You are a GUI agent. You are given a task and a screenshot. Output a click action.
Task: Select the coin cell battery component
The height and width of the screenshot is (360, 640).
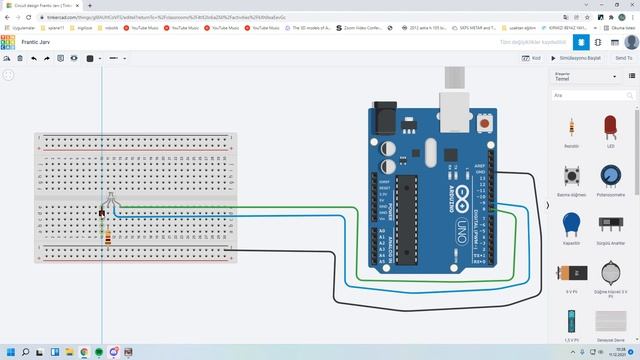point(611,278)
